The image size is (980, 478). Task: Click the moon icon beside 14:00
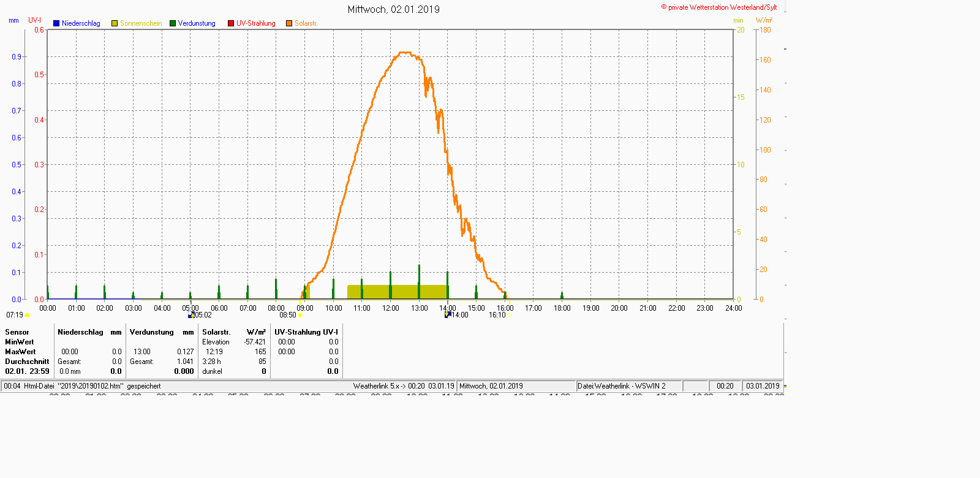(x=448, y=315)
